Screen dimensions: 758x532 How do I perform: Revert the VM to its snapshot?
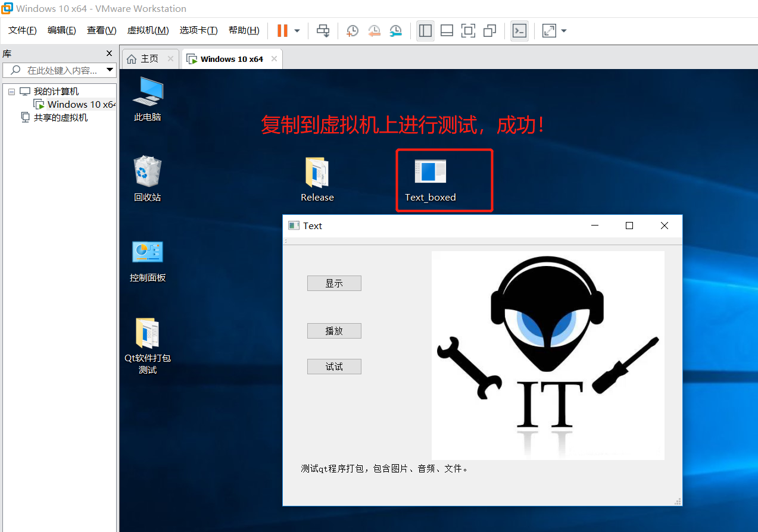(374, 30)
